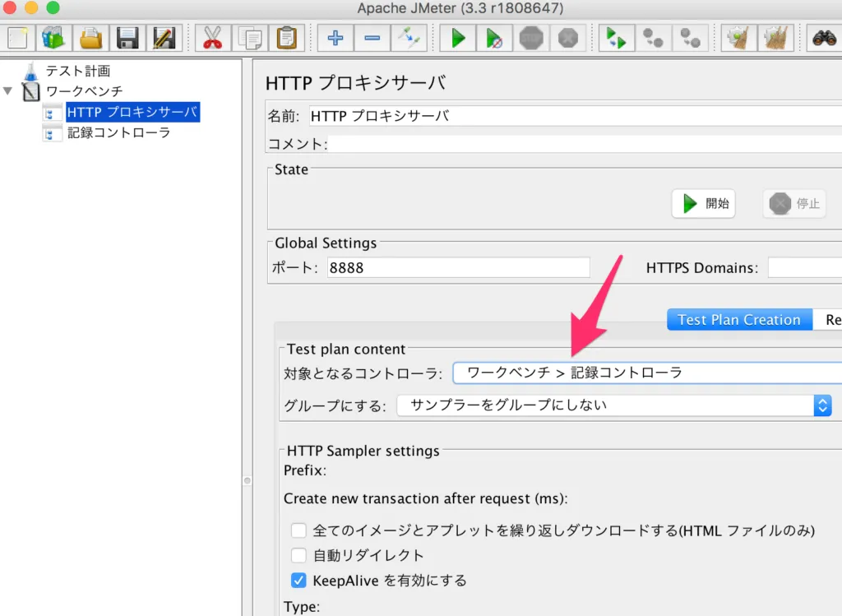The height and width of the screenshot is (616, 842).
Task: Start the test with green play icon
Action: (457, 38)
